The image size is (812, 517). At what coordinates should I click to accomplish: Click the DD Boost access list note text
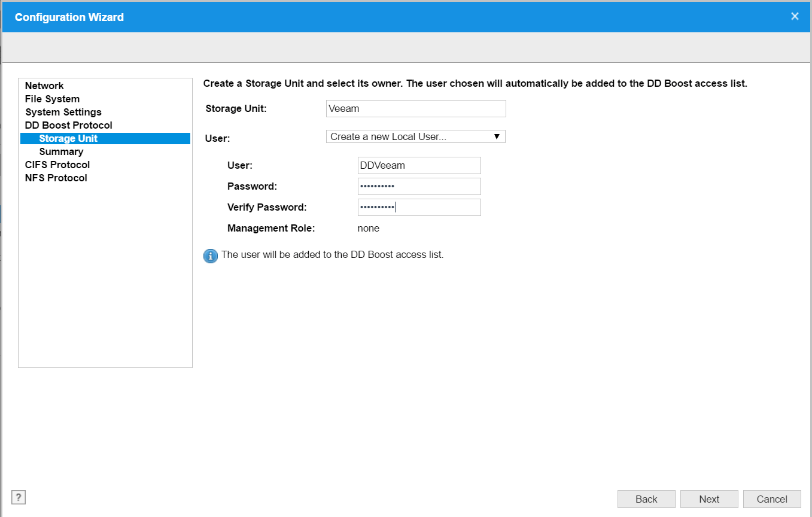(x=332, y=254)
